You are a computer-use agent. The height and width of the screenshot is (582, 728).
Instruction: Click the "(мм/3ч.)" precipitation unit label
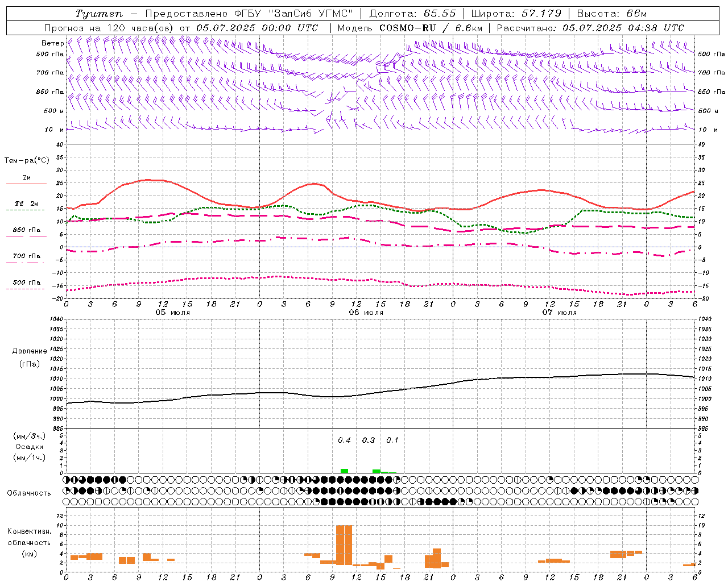30,436
